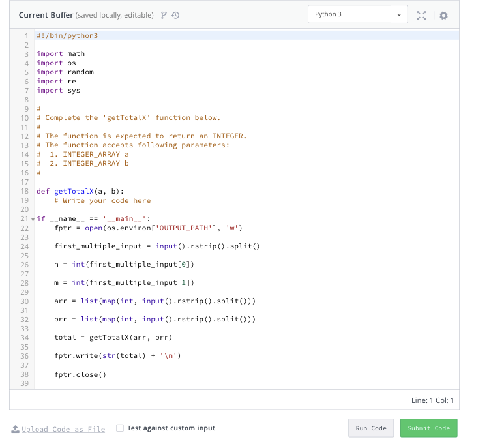Click on 'import math' line
The height and width of the screenshot is (448, 489).
[x=61, y=53]
